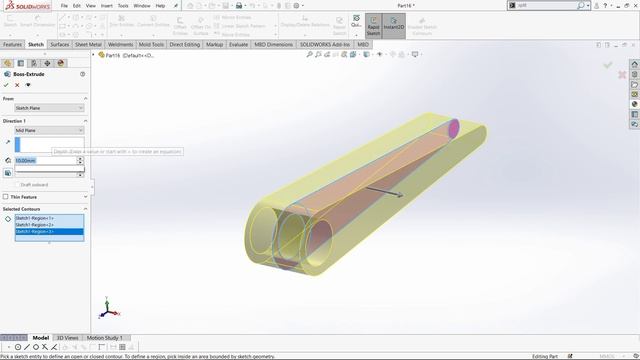640x360 pixels.
Task: Confirm the Boss-Extrude with green checkmark
Action: tap(6, 85)
